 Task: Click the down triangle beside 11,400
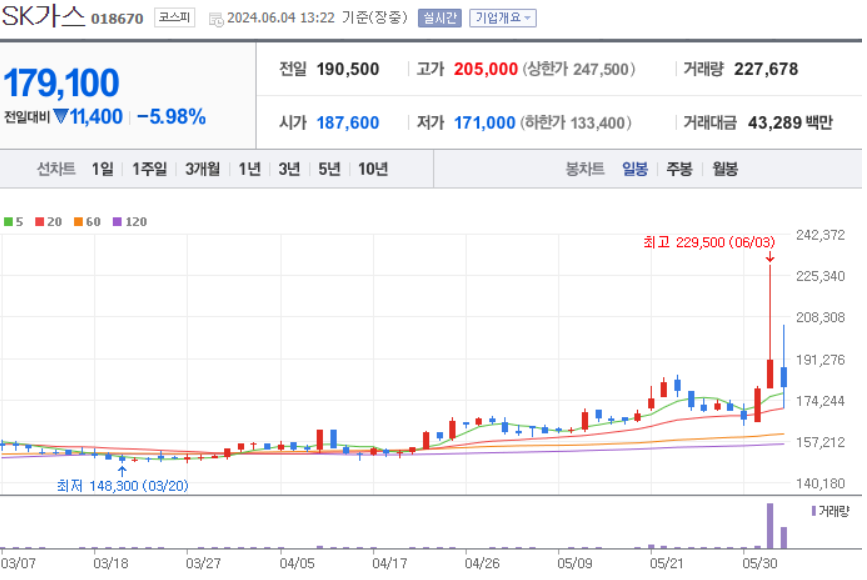click(x=60, y=116)
